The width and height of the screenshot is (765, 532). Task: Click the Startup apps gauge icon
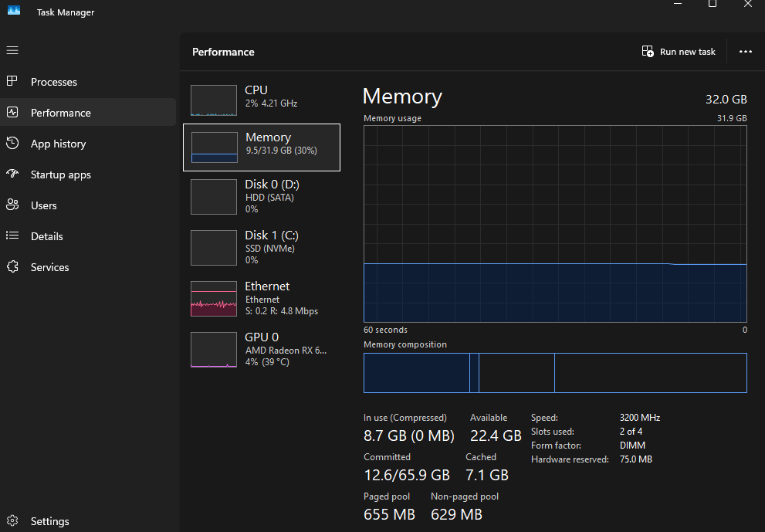pos(12,175)
